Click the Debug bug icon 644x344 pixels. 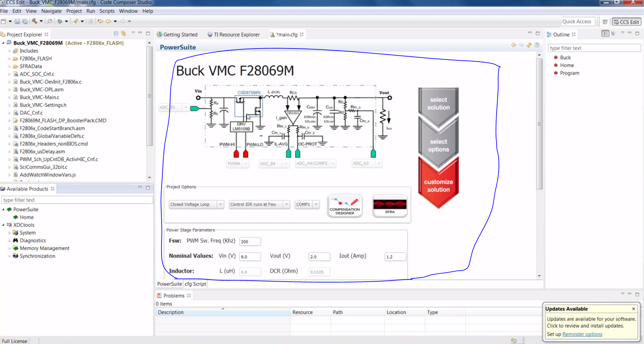(x=60, y=21)
